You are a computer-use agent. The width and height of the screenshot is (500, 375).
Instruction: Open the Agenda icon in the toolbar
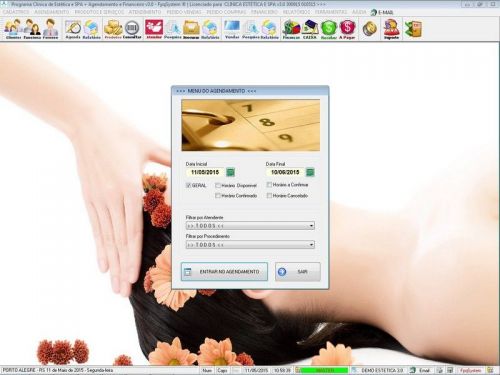click(x=73, y=29)
